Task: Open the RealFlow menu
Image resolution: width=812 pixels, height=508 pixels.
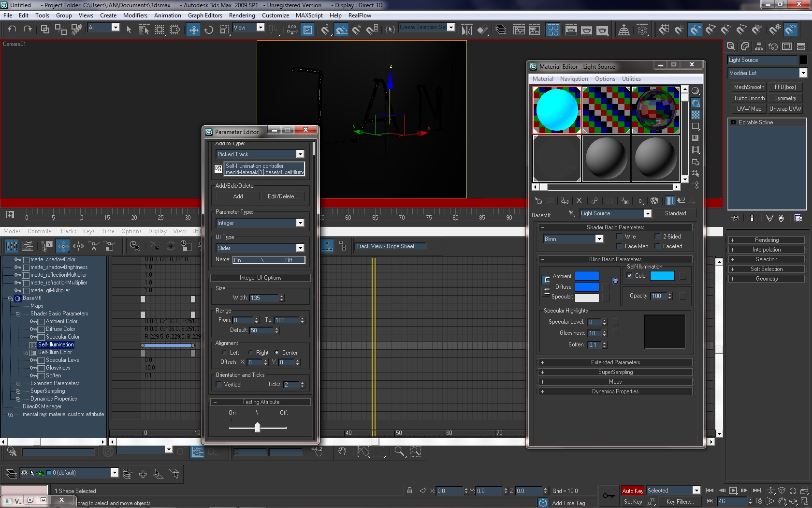Action: (x=360, y=15)
